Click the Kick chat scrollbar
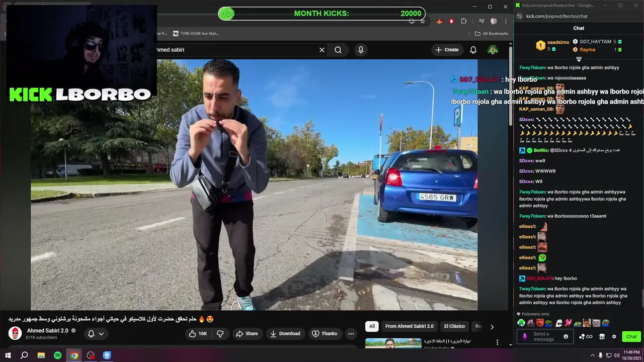 642,298
